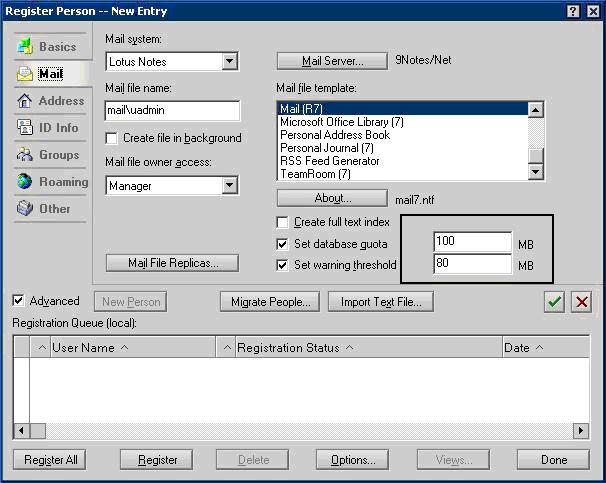Click the Register All button

click(50, 460)
